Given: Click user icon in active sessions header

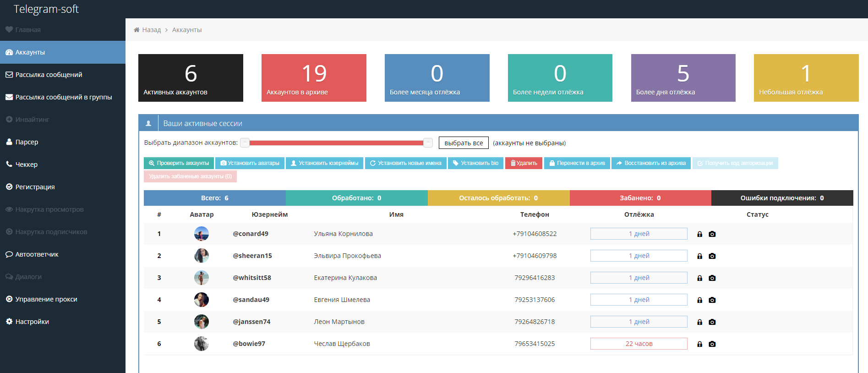Looking at the screenshot, I should tap(148, 123).
